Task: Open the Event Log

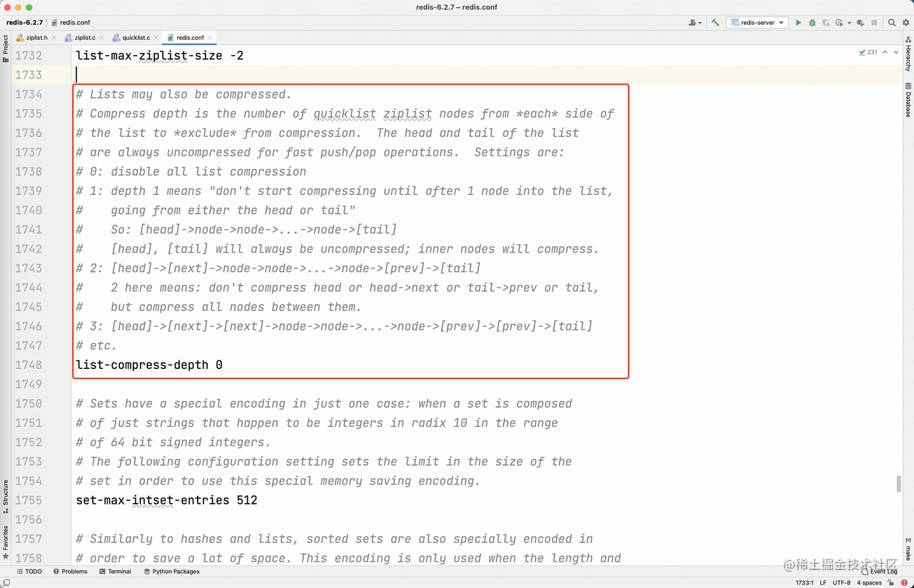Action: (x=880, y=572)
